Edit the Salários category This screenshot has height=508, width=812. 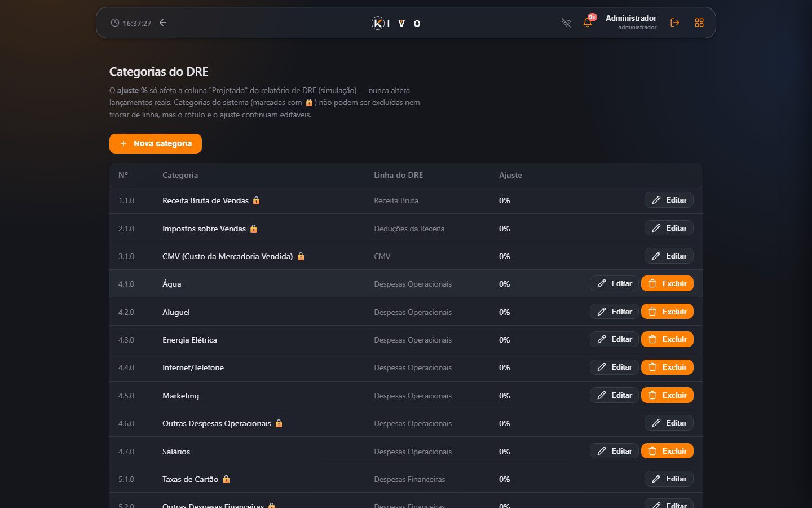tap(614, 451)
